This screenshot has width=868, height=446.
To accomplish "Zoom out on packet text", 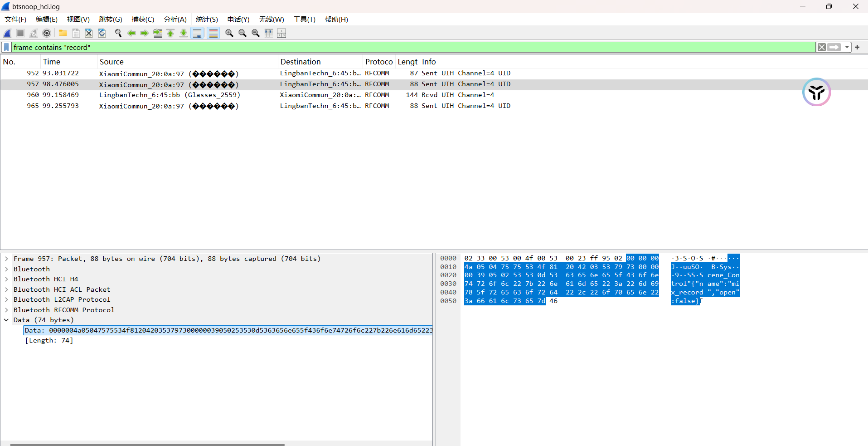I will point(242,33).
